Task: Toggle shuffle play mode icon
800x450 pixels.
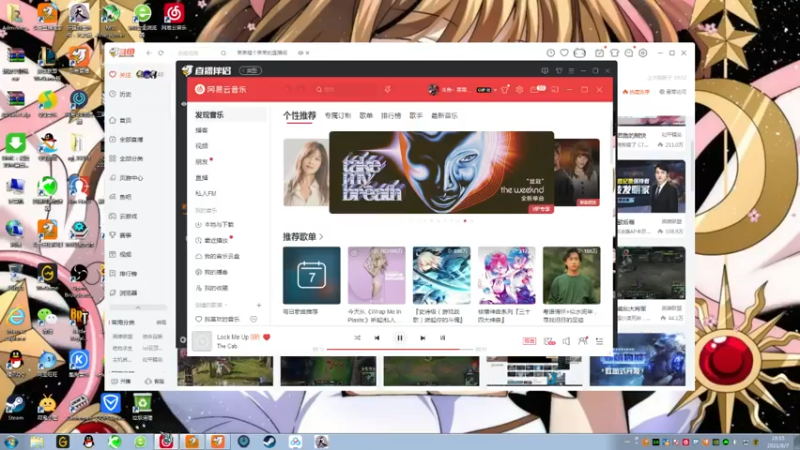Action: tap(357, 338)
